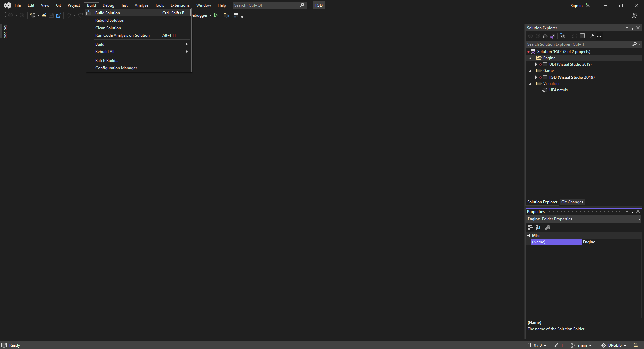
Task: Open the toolbar overflow options arrow
Action: (242, 17)
